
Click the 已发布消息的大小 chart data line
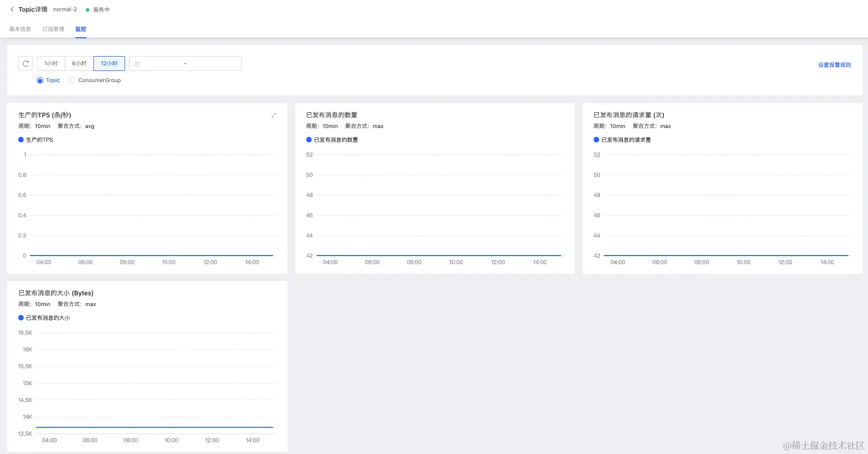point(154,427)
